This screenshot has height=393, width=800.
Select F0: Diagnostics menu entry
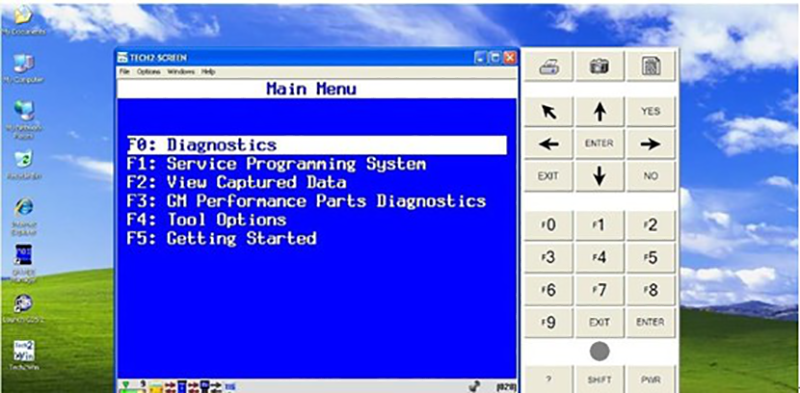316,145
